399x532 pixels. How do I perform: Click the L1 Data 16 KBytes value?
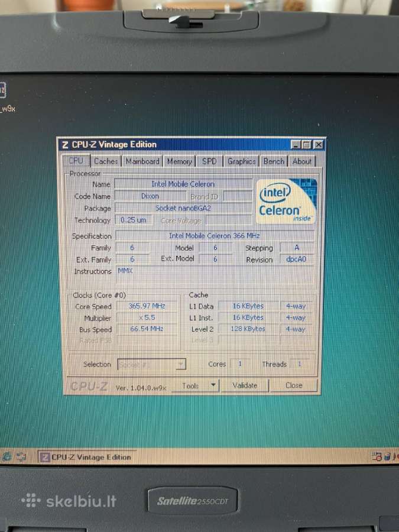coord(248,306)
